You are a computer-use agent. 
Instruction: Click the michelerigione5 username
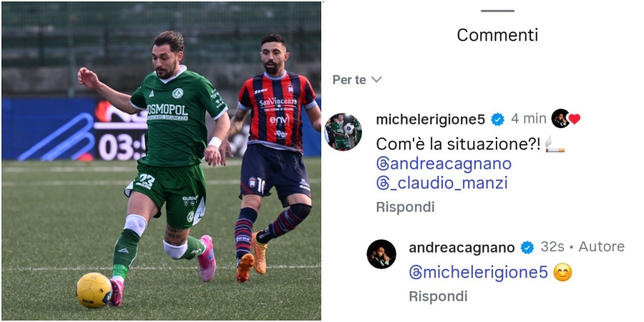[x=431, y=119]
